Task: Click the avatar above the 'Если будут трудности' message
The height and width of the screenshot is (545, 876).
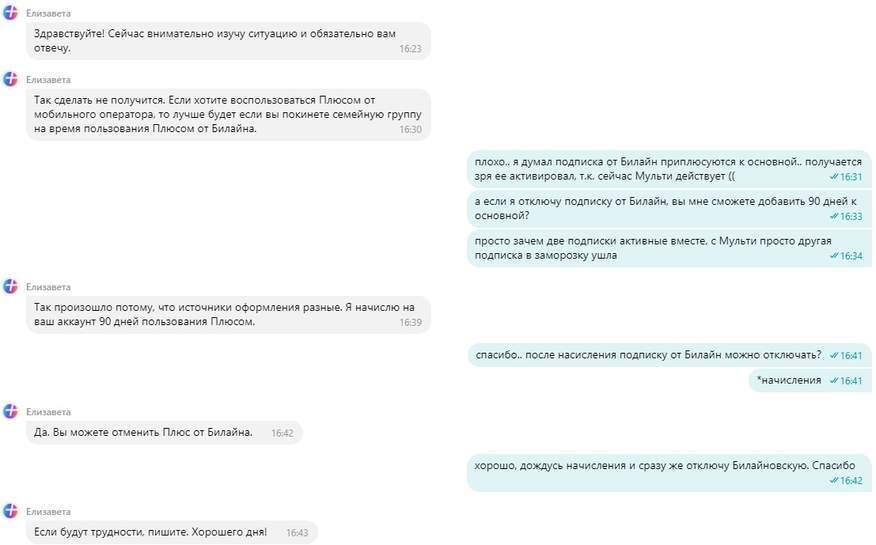Action: [x=11, y=511]
